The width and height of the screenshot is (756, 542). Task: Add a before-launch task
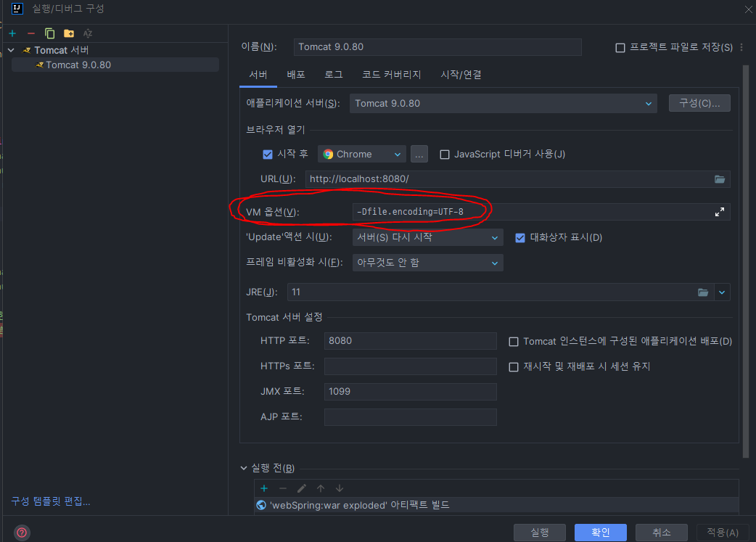point(264,488)
